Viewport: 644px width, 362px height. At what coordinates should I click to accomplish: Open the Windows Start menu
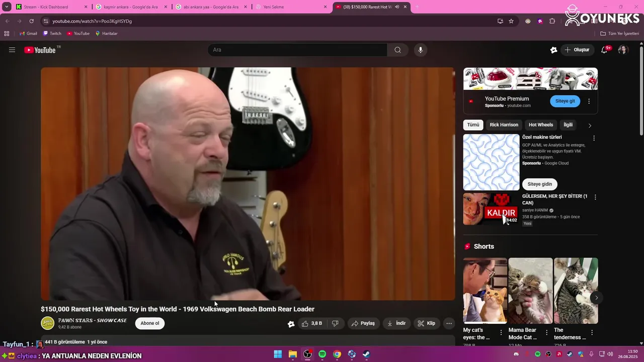(x=278, y=354)
